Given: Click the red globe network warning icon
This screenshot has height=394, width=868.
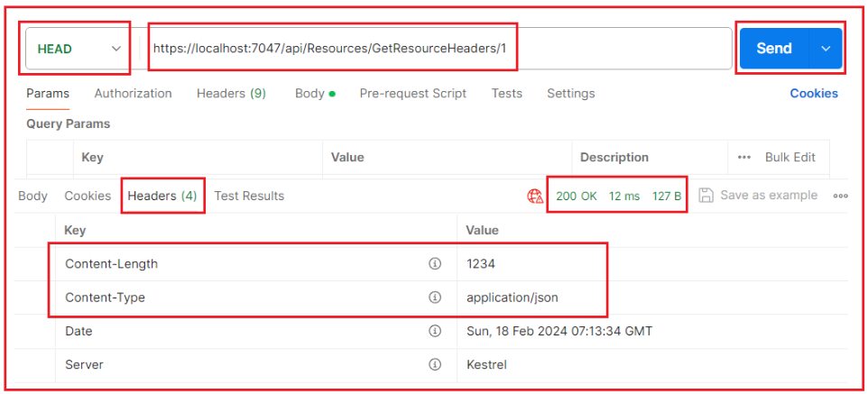Looking at the screenshot, I should point(535,196).
